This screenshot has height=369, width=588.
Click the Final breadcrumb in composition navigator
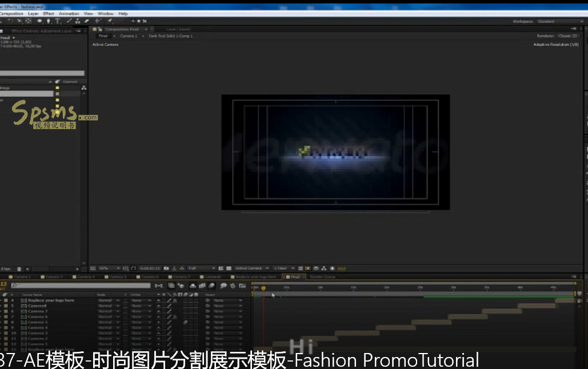(103, 36)
